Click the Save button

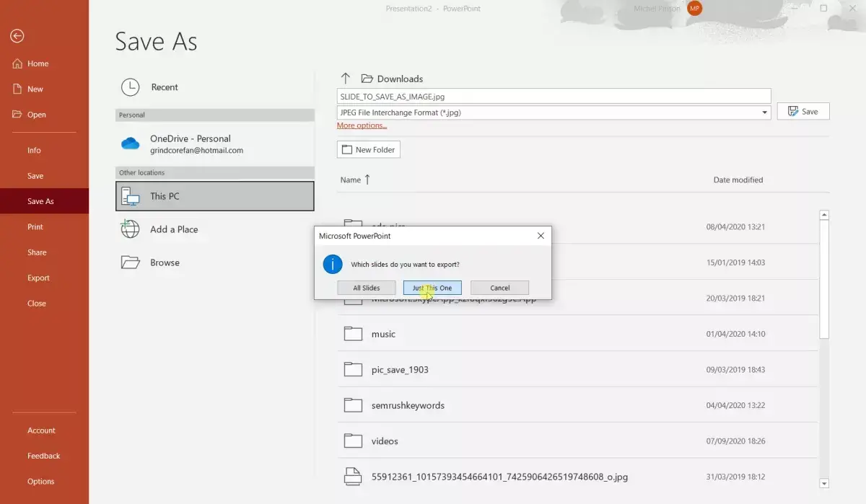pos(802,111)
